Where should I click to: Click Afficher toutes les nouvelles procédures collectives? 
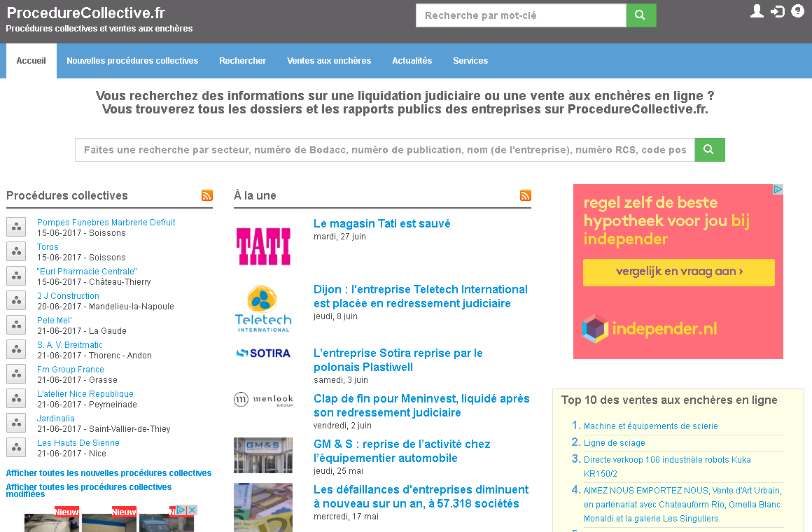point(108,473)
